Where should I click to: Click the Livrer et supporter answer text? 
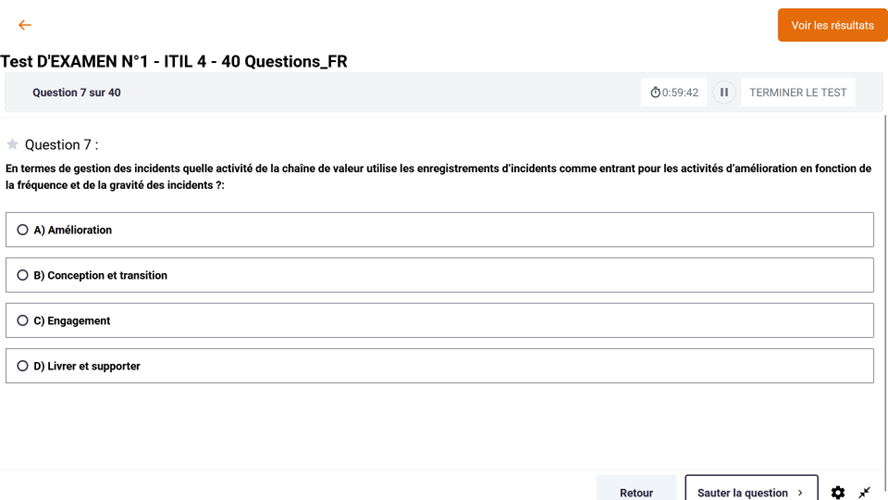click(93, 366)
